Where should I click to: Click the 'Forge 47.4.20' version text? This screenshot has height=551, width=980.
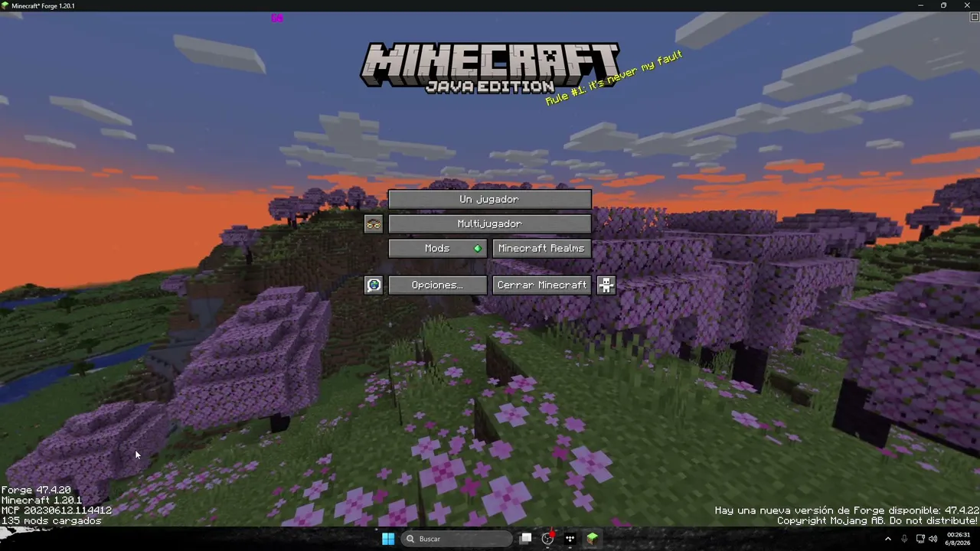(36, 490)
